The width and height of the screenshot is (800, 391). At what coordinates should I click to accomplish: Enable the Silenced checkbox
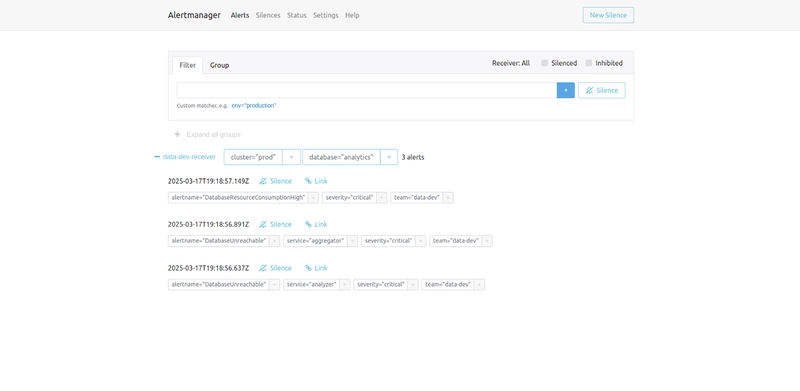pos(544,63)
